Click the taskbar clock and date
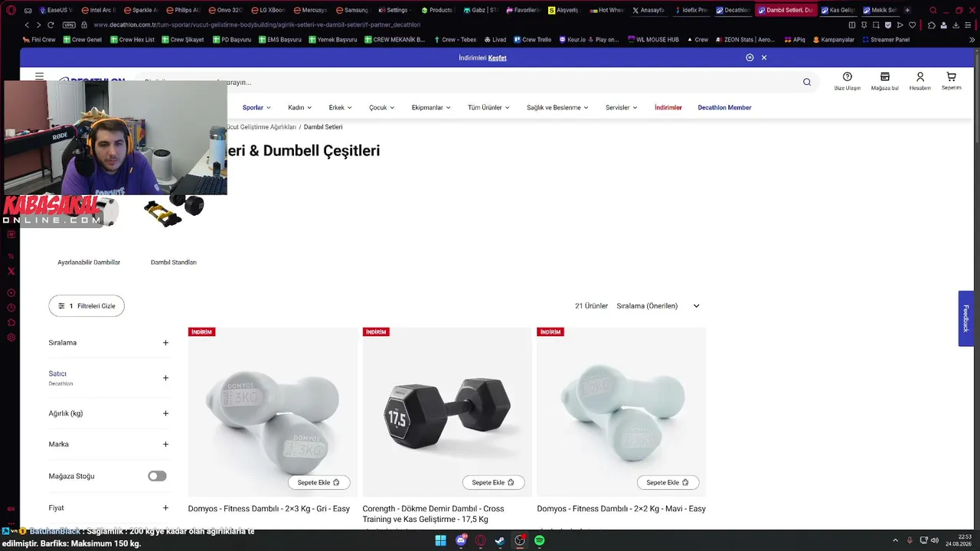The height and width of the screenshot is (551, 980). coord(959,540)
